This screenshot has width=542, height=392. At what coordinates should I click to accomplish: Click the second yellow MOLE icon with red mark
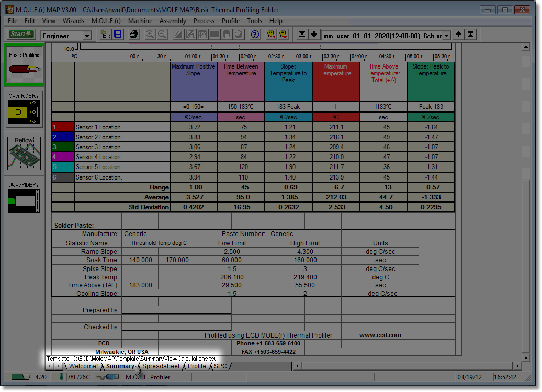click(x=283, y=35)
